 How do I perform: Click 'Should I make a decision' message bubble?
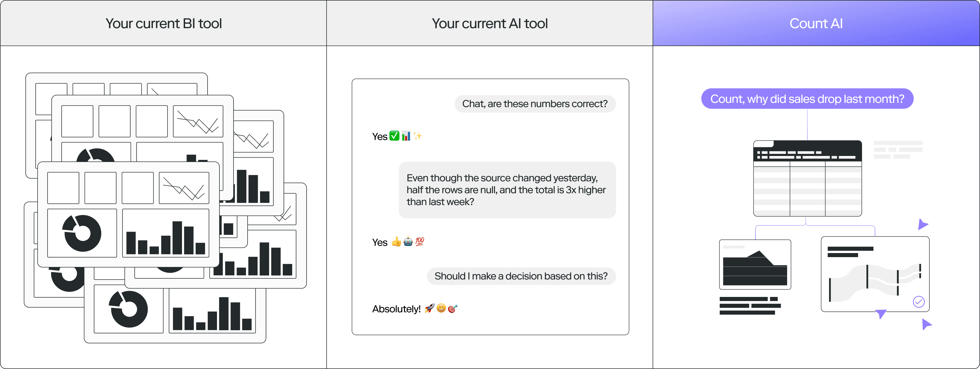point(521,276)
